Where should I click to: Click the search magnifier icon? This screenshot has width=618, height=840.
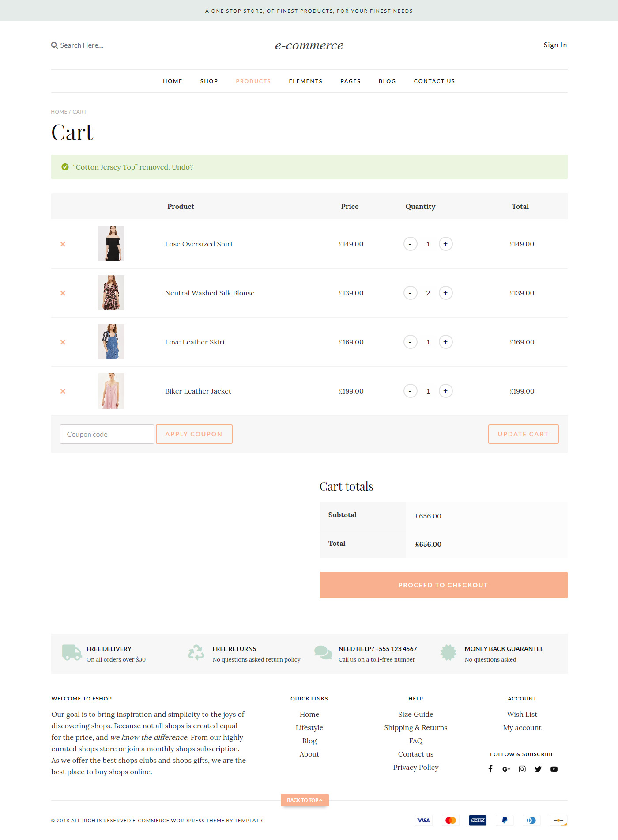(54, 45)
